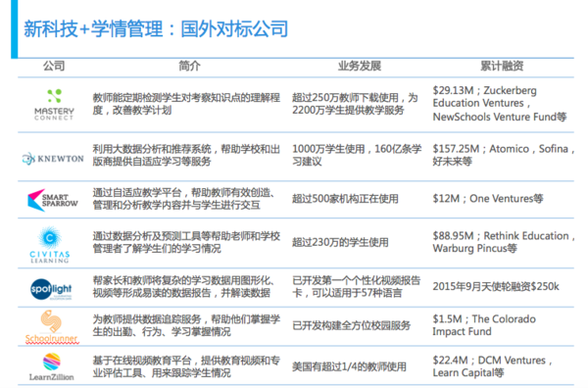Screen dimensions: 588x388
Task: Select Mastery Connect description about 教师能定期检测学生
Action: pyautogui.click(x=186, y=104)
